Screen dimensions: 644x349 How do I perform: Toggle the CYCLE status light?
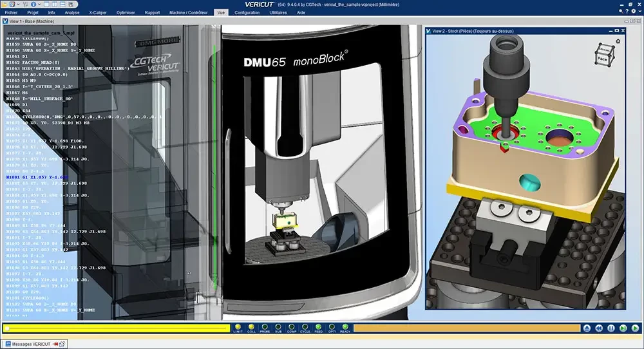(305, 328)
